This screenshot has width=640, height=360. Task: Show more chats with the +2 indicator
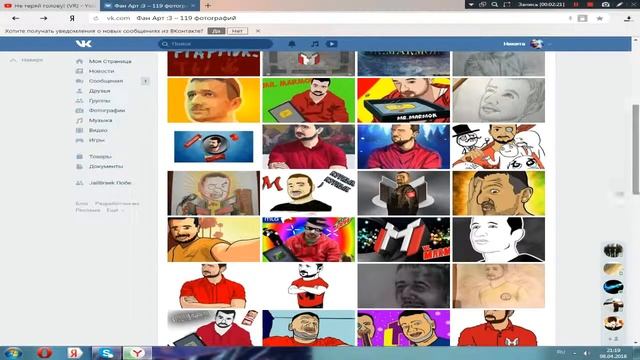click(x=613, y=339)
